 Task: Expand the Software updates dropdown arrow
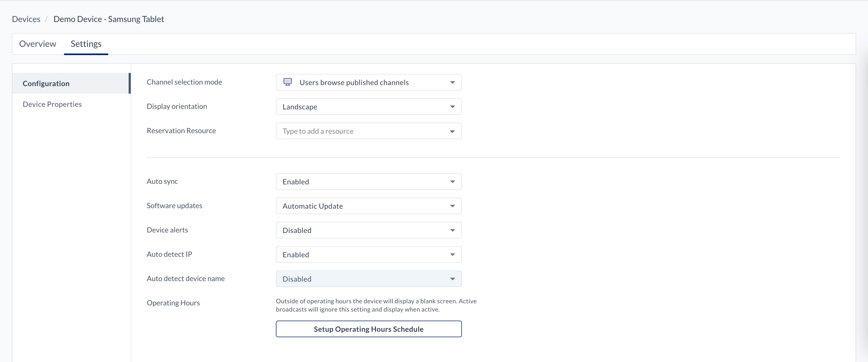tap(452, 206)
